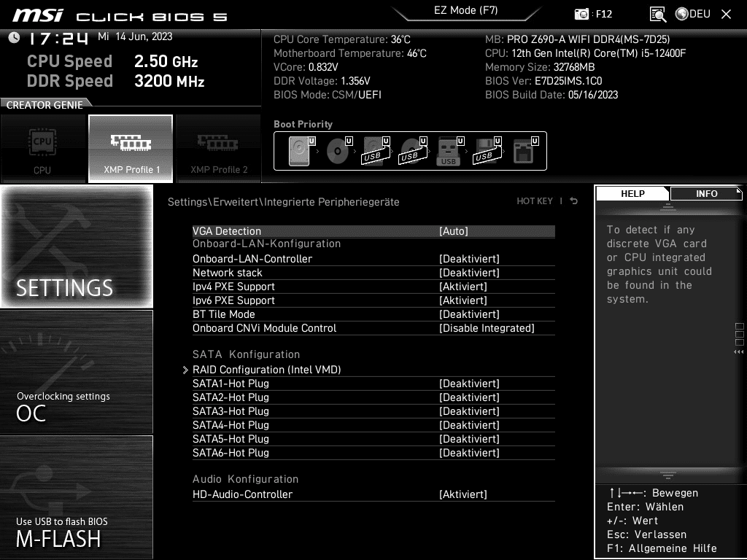Click the clock icon beside the time
The height and width of the screenshot is (560, 747).
point(15,37)
